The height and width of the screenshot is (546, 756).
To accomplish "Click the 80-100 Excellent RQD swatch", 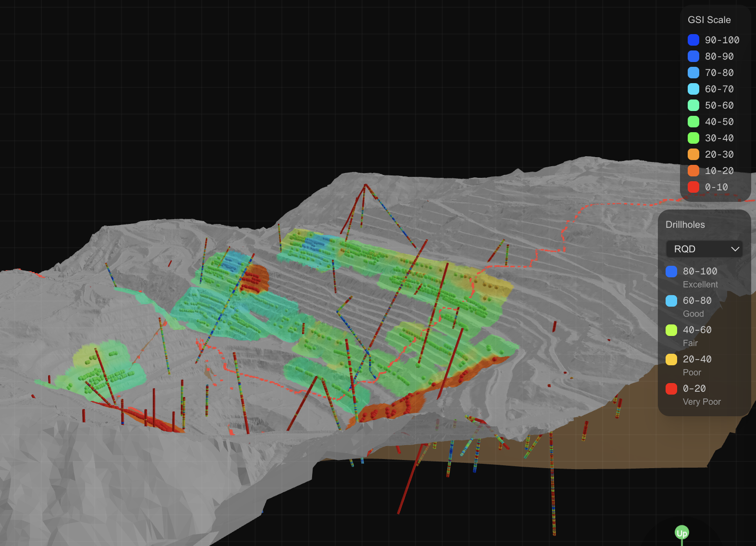I will point(671,272).
